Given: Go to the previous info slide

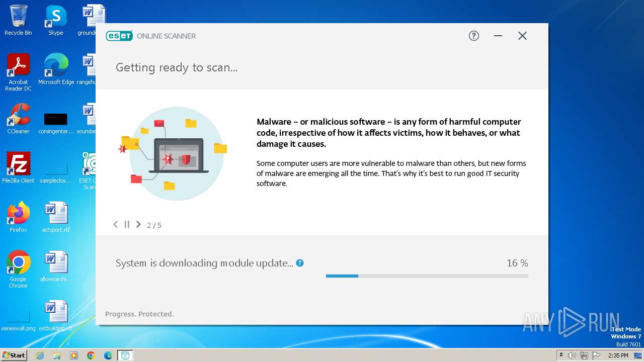Looking at the screenshot, I should tap(115, 224).
